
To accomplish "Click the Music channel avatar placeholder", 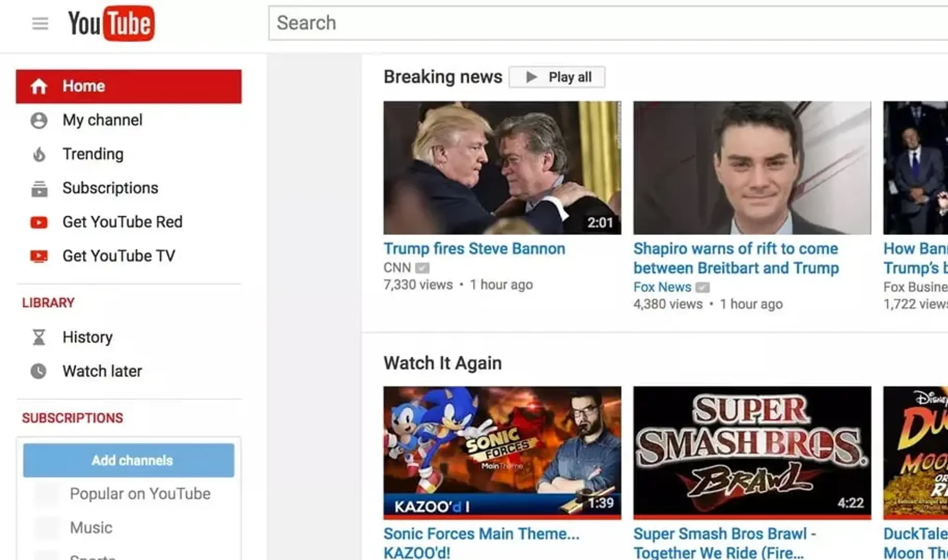I will (x=47, y=528).
